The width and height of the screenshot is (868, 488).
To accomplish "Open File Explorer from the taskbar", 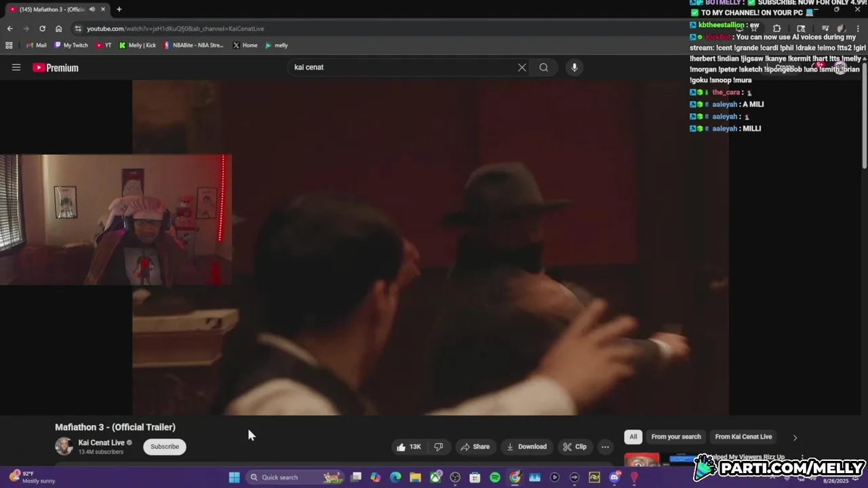I will (x=415, y=477).
